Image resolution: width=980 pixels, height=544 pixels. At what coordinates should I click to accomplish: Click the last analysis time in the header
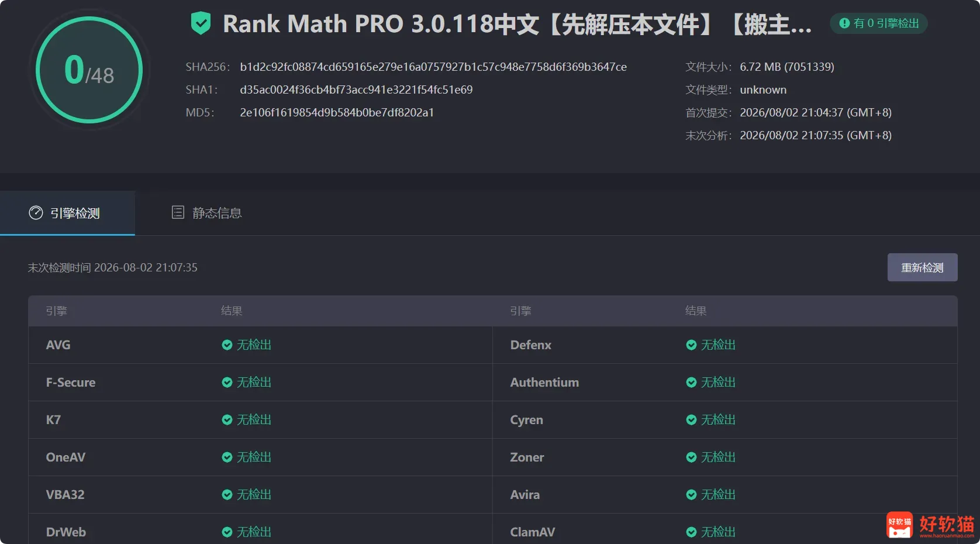816,135
